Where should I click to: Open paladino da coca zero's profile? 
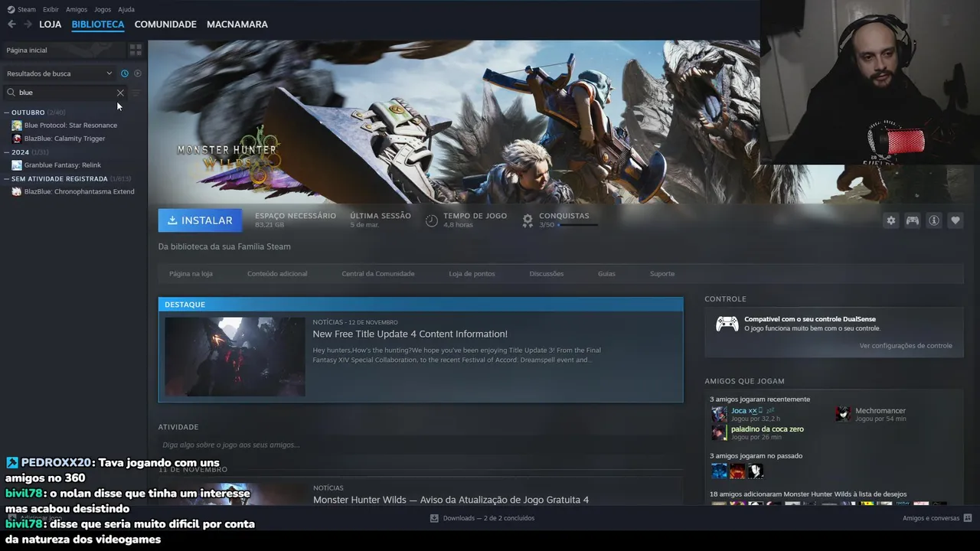[767, 429]
